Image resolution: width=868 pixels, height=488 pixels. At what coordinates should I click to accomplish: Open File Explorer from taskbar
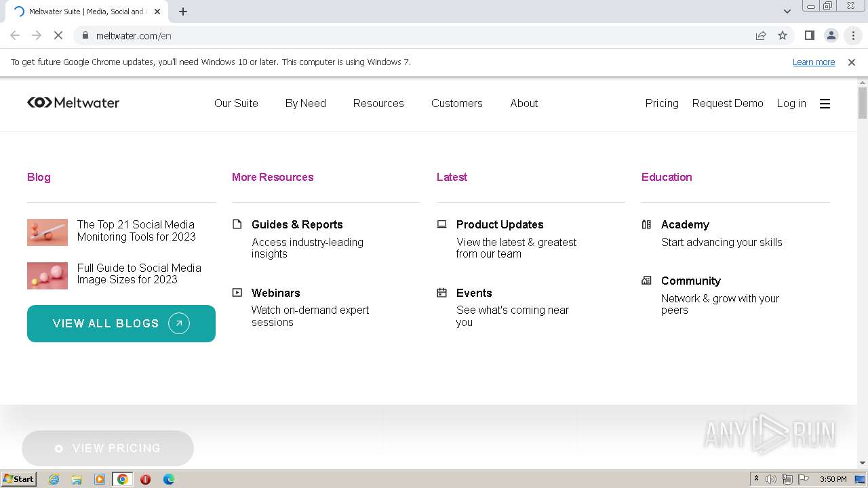pyautogui.click(x=77, y=479)
